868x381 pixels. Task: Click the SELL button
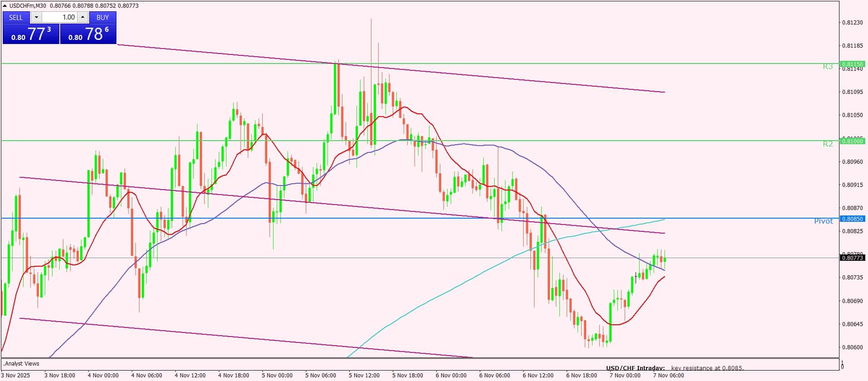(16, 17)
